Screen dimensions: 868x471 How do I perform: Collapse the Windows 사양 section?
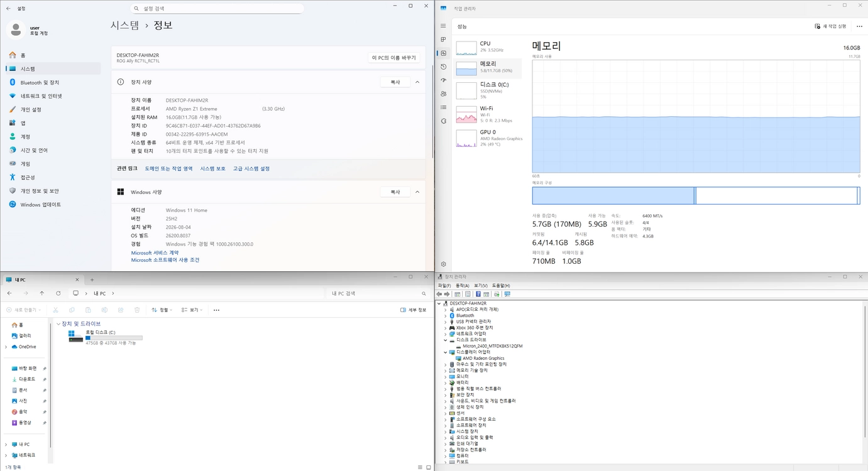tap(417, 192)
